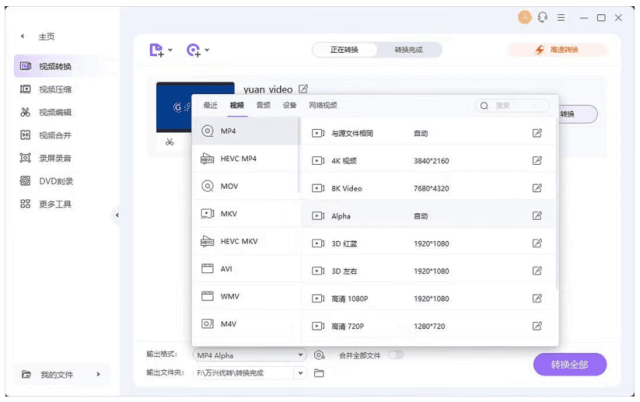This screenshot has width=640, height=402.
Task: Edit settings for 与源文件相同 preset
Action: (x=537, y=133)
